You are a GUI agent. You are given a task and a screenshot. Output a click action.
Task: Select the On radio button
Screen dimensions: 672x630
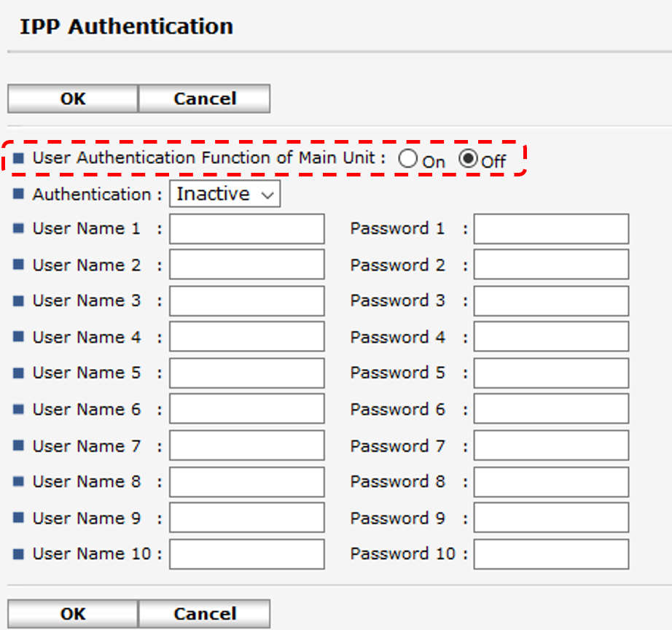click(408, 159)
